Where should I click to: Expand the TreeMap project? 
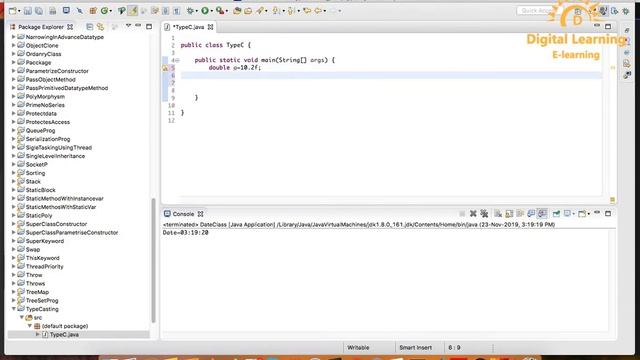pyautogui.click(x=13, y=292)
